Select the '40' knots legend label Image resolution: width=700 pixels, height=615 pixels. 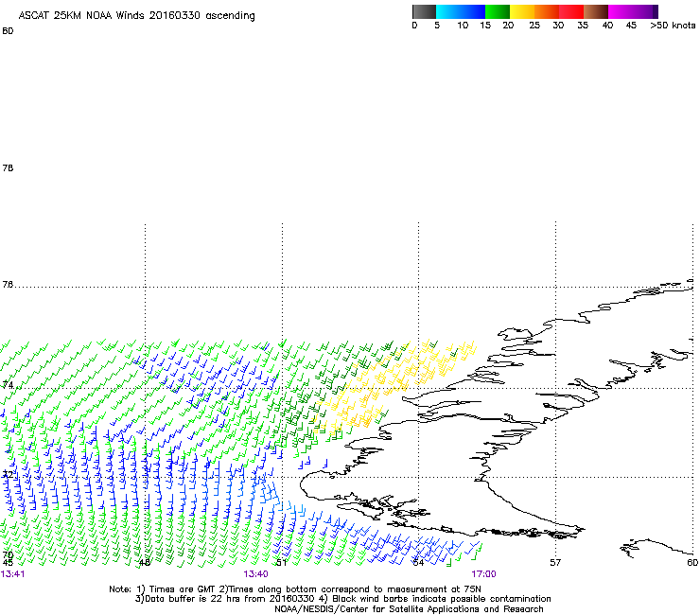click(x=607, y=26)
